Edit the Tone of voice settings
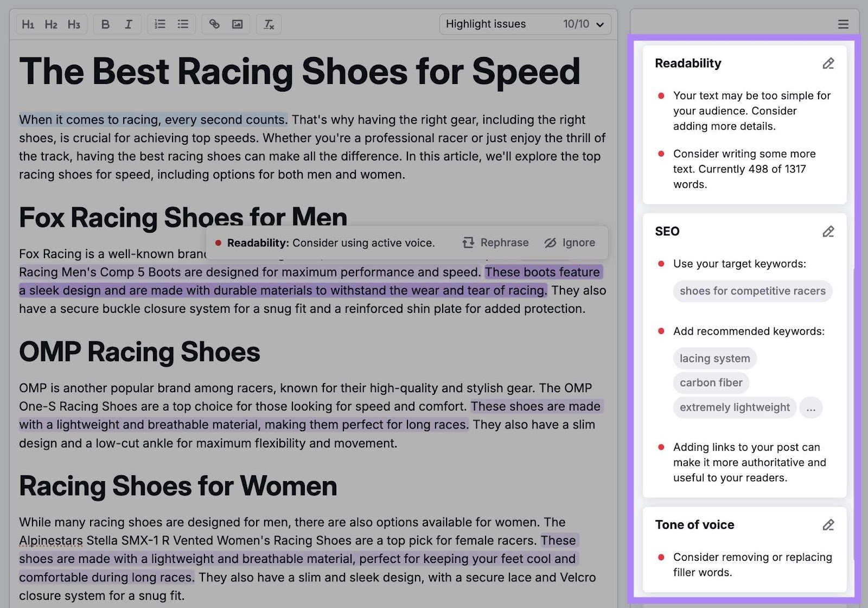The height and width of the screenshot is (608, 868). click(828, 525)
